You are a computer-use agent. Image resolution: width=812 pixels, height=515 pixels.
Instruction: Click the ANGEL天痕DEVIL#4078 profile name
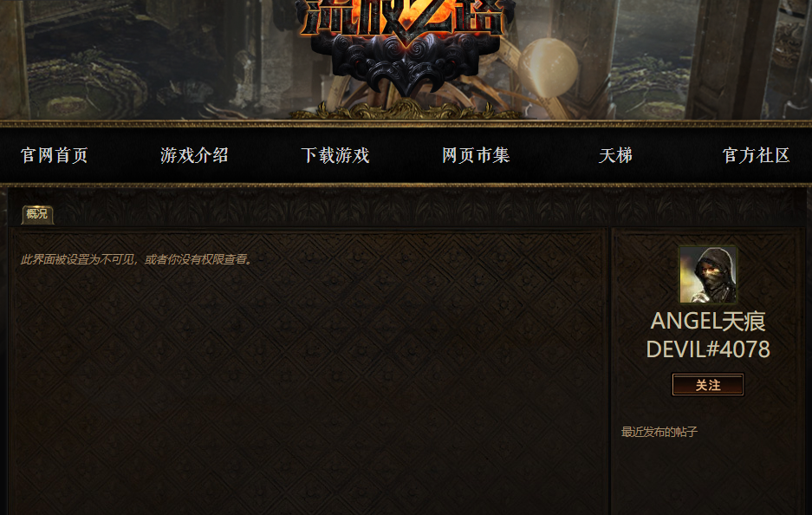[708, 336]
